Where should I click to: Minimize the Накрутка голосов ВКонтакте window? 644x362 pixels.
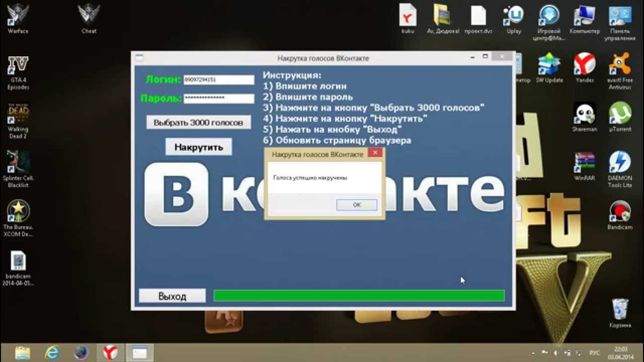click(x=472, y=57)
